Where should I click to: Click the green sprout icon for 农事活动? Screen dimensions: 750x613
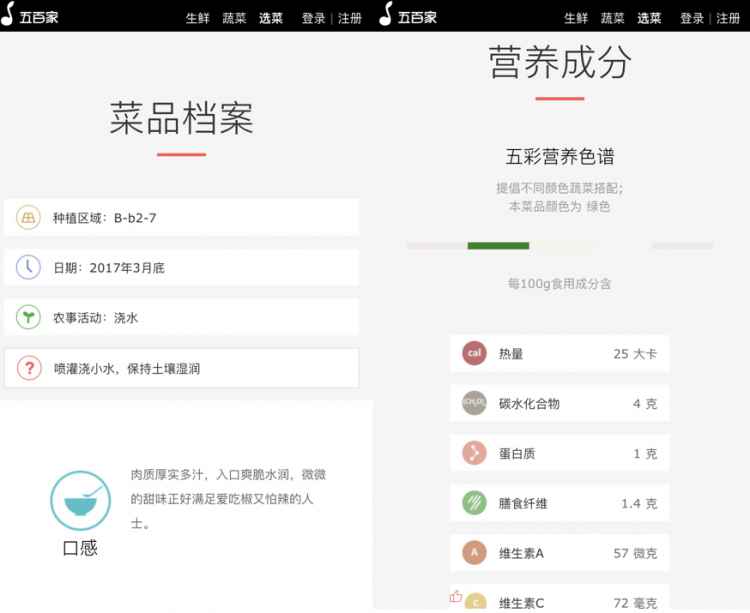[28, 318]
